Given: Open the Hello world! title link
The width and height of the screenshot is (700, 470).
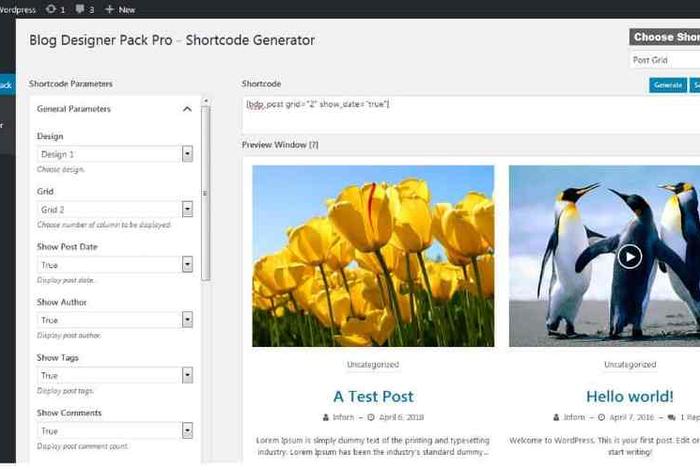Looking at the screenshot, I should pos(629,396).
